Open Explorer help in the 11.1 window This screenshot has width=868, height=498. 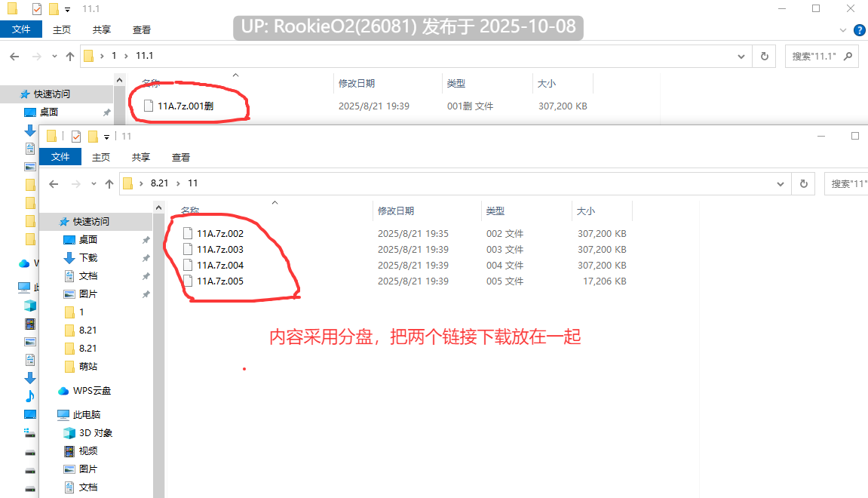(860, 30)
